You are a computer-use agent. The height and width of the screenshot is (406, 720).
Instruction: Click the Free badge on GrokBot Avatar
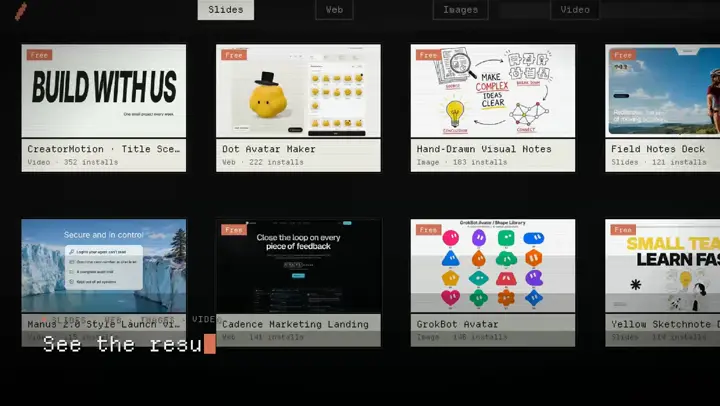pos(428,230)
